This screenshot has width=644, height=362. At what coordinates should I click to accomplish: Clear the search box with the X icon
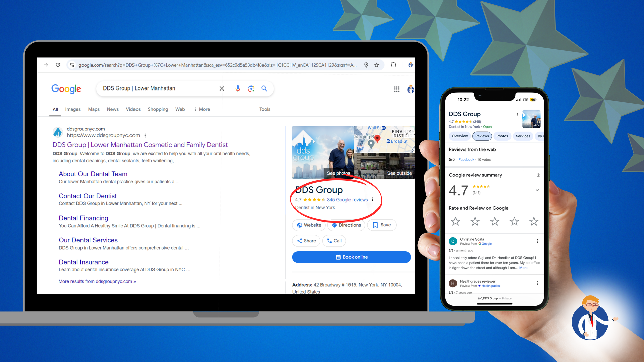(222, 88)
